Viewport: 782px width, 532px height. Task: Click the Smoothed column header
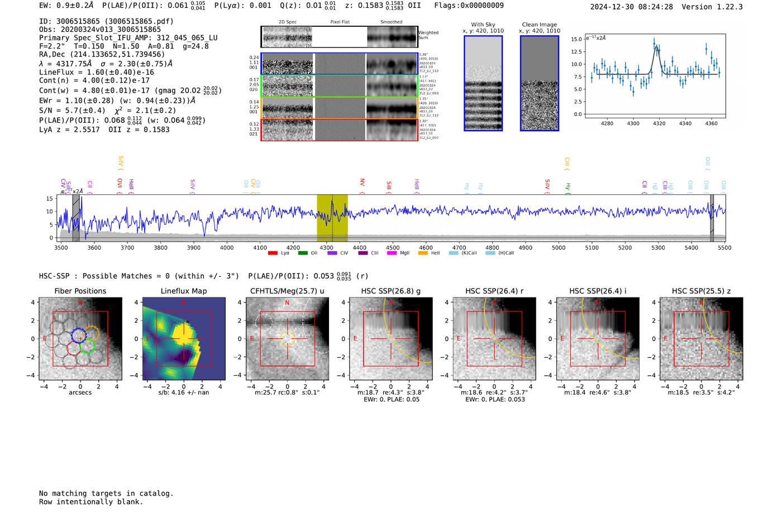point(392,22)
